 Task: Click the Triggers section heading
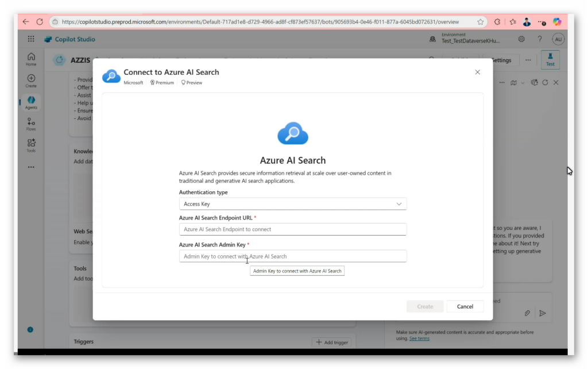pyautogui.click(x=84, y=341)
